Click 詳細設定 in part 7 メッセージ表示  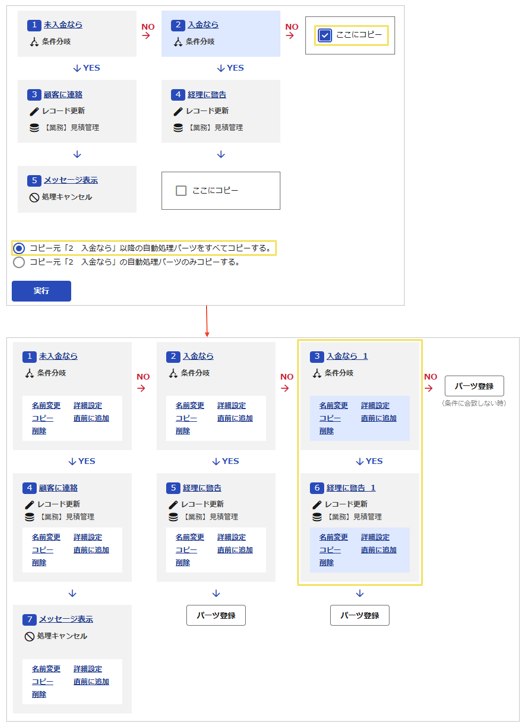(88, 669)
